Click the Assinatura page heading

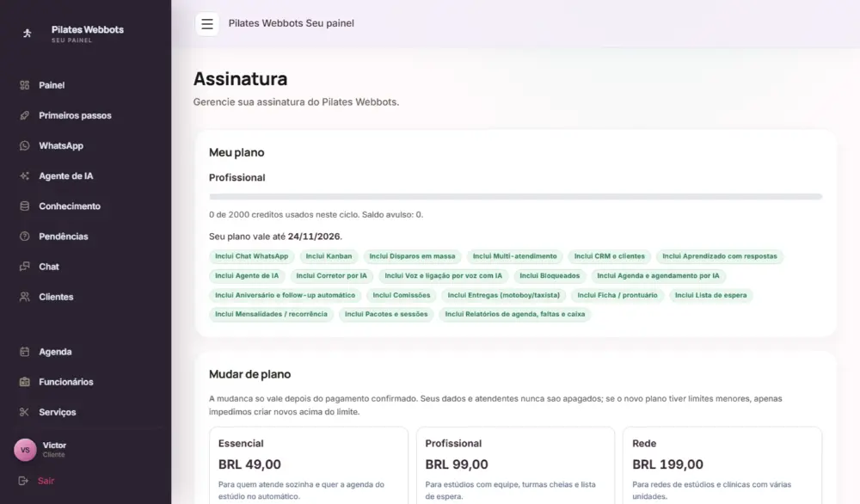pos(240,79)
